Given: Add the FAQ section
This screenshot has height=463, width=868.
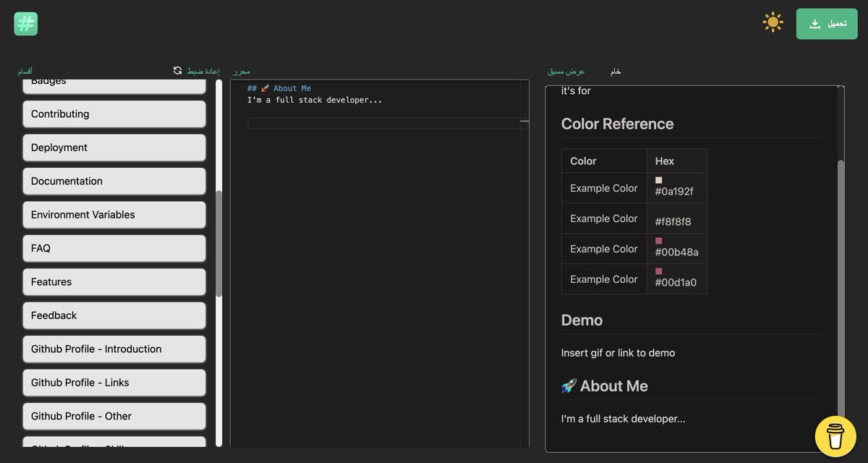Looking at the screenshot, I should (x=114, y=248).
